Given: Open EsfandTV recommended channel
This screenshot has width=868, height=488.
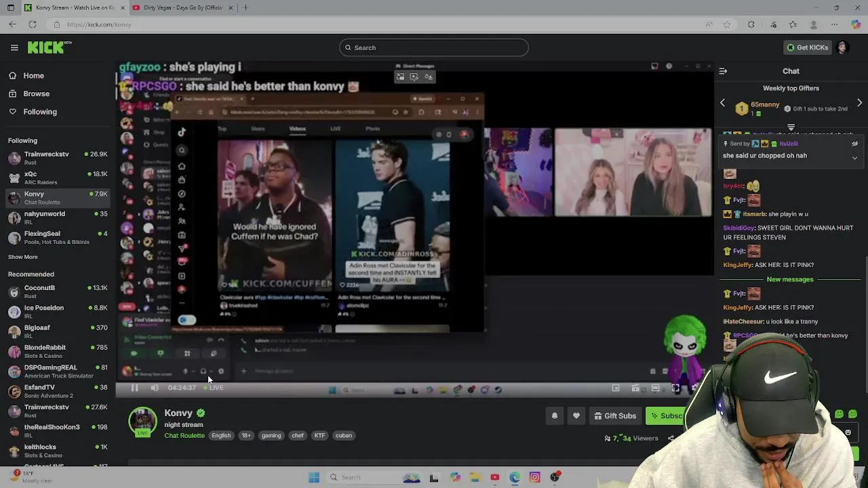Looking at the screenshot, I should 58,391.
